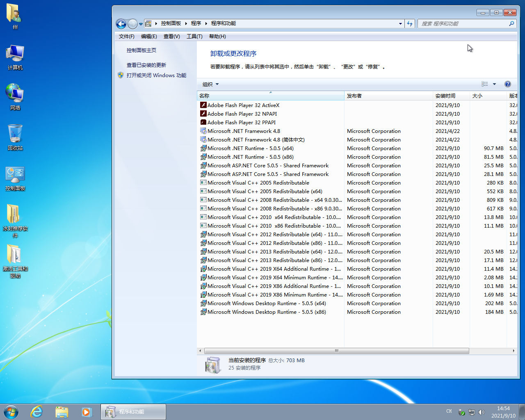Select Visual C++ 2008 Redistributable x64 row
The width and height of the screenshot is (525, 420).
[357, 200]
